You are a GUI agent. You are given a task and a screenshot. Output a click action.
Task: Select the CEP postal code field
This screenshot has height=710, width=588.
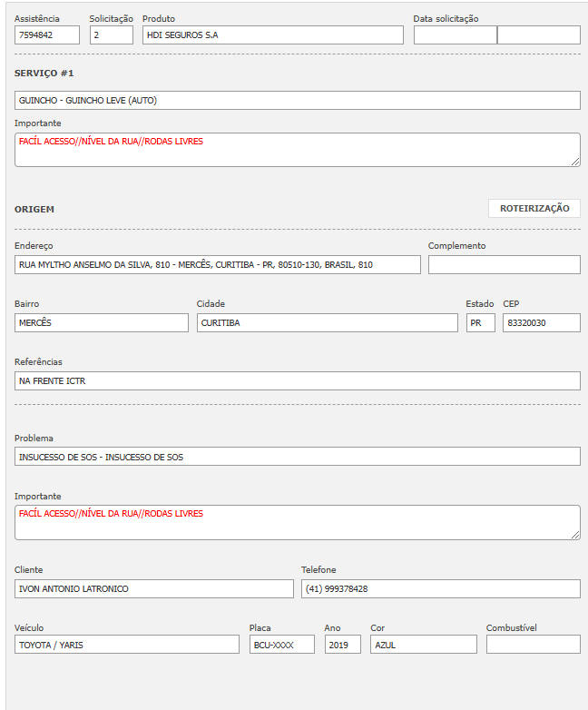(541, 323)
